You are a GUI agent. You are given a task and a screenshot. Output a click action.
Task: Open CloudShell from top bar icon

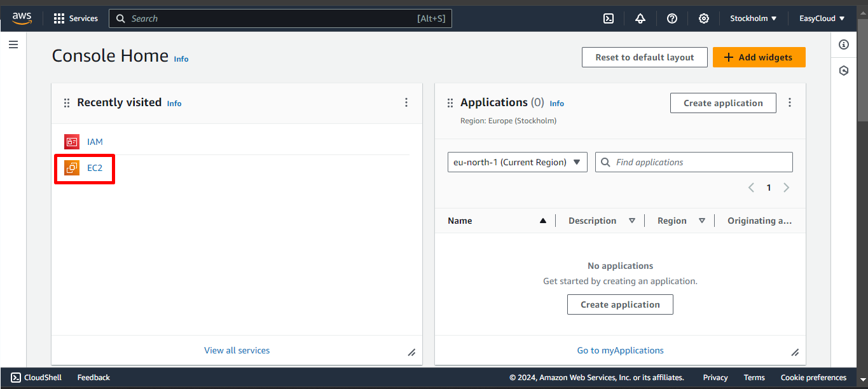[x=609, y=18]
